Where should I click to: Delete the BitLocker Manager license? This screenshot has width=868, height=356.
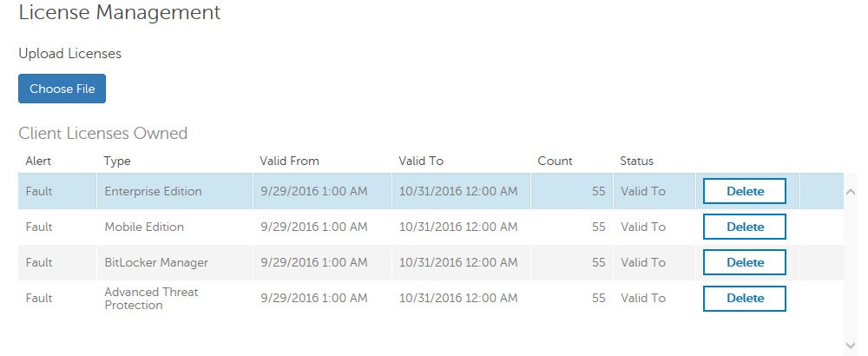[x=744, y=262]
